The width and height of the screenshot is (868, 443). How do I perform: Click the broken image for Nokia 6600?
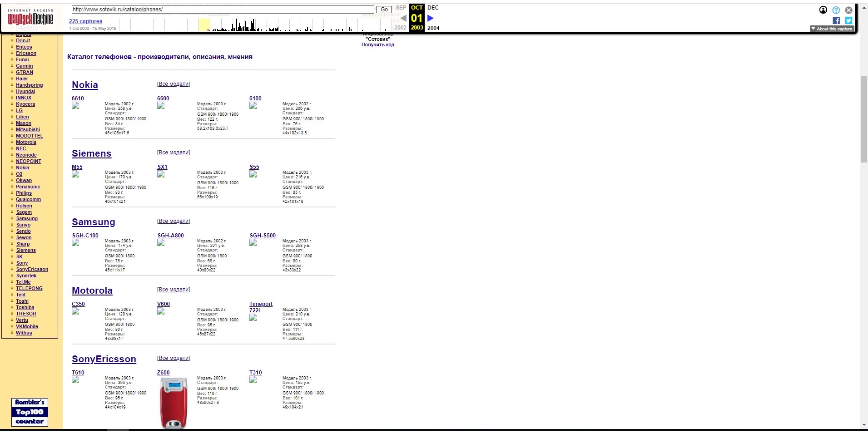161,106
